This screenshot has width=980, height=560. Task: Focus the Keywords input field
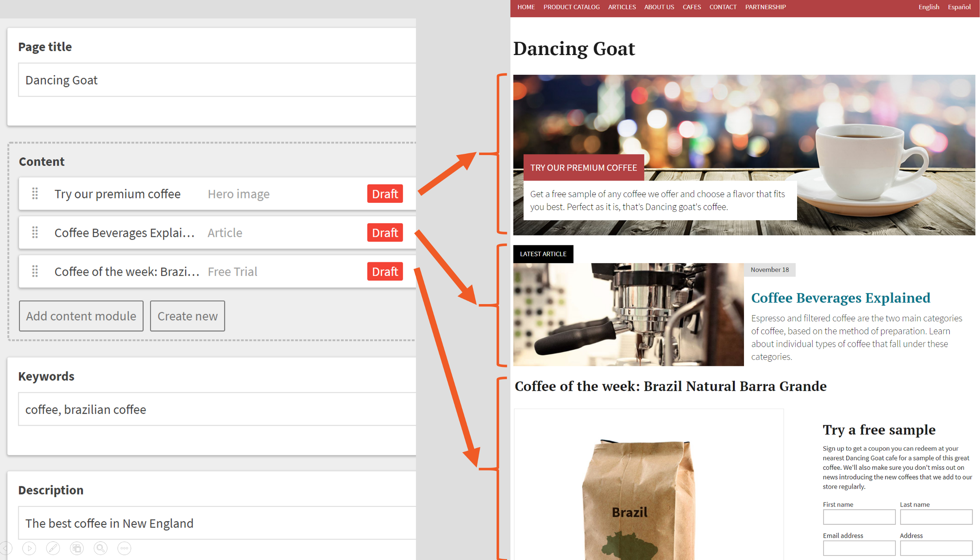click(216, 409)
